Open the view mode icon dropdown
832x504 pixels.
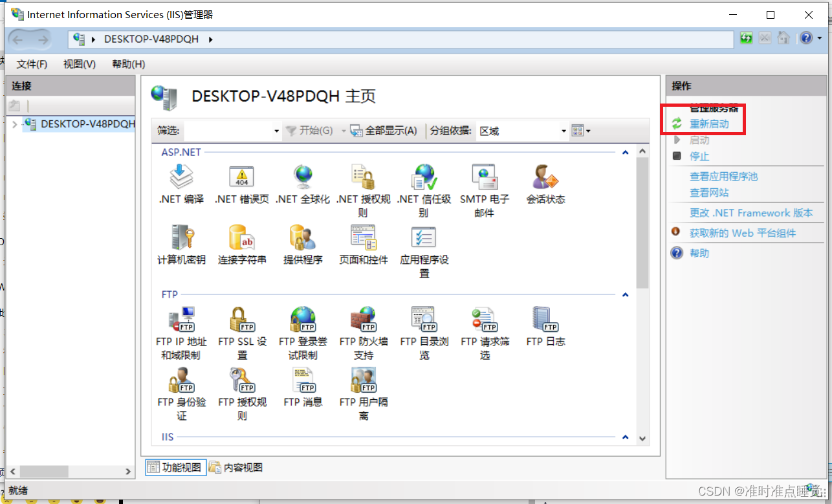coord(581,131)
